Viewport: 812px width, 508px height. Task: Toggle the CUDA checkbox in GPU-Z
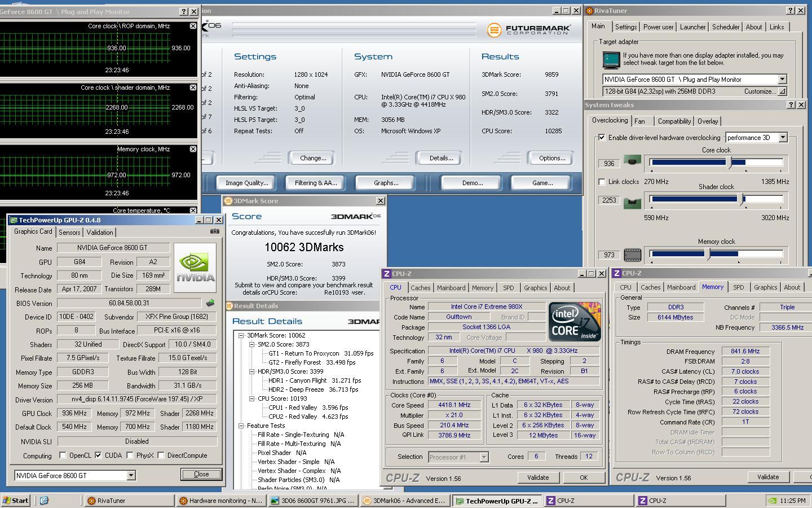pos(99,455)
